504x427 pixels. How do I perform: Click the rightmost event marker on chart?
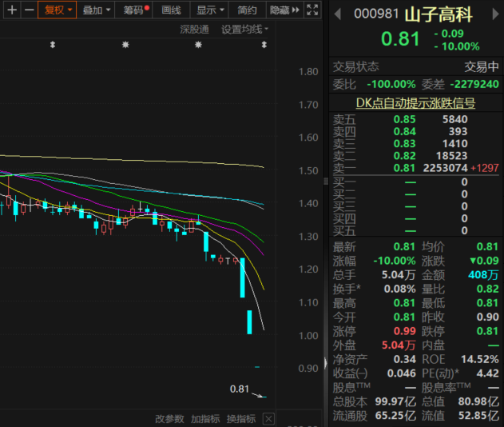pyautogui.click(x=264, y=45)
